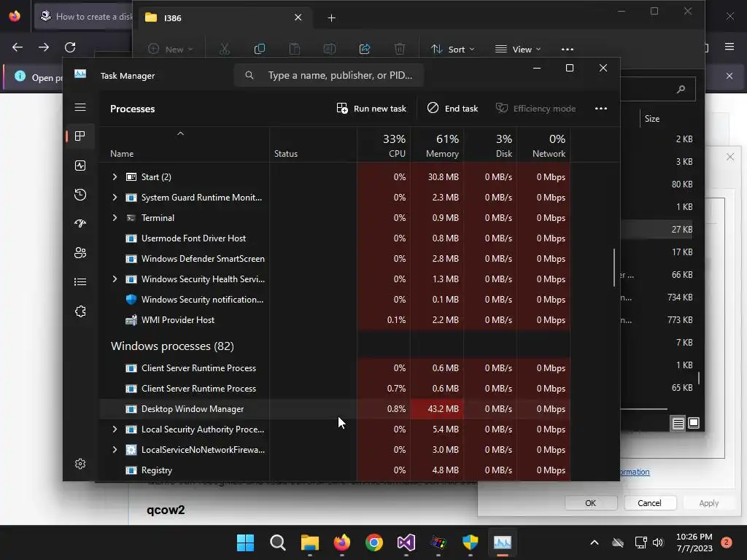The width and height of the screenshot is (747, 560).
Task: Open Windows Start button on taskbar
Action: tap(246, 542)
